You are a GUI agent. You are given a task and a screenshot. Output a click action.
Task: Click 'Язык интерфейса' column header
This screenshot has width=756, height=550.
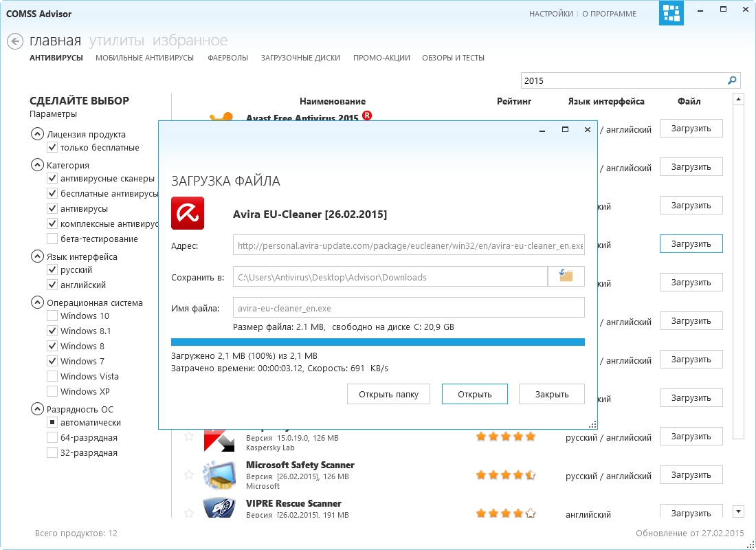(x=606, y=101)
